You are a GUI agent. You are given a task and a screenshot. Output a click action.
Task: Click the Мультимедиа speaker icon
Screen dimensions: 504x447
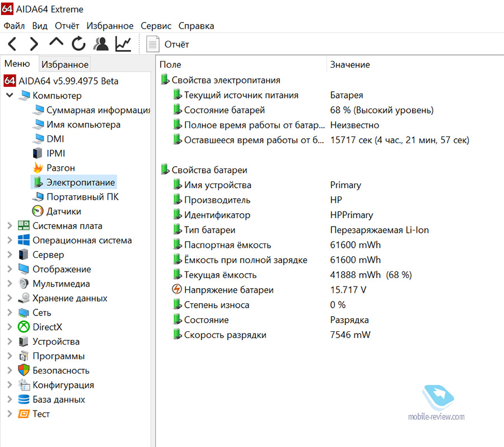tap(24, 284)
